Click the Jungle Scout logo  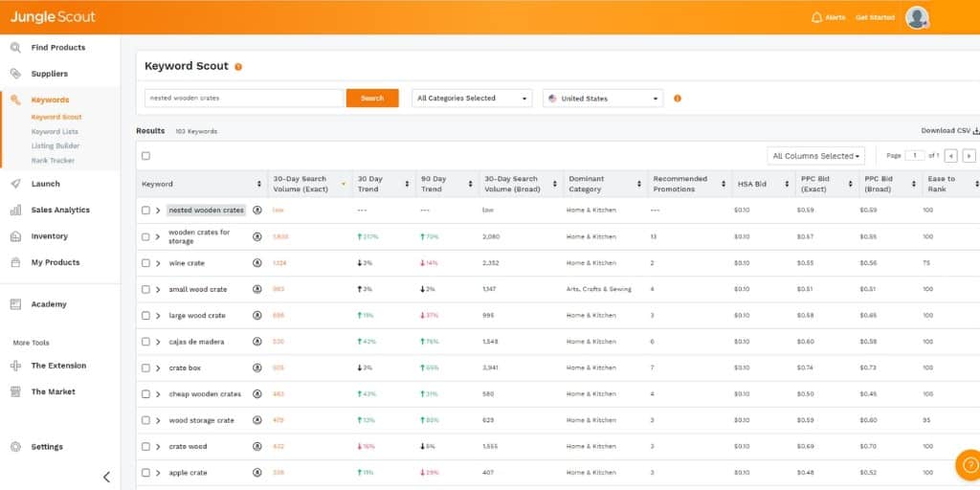(x=53, y=17)
